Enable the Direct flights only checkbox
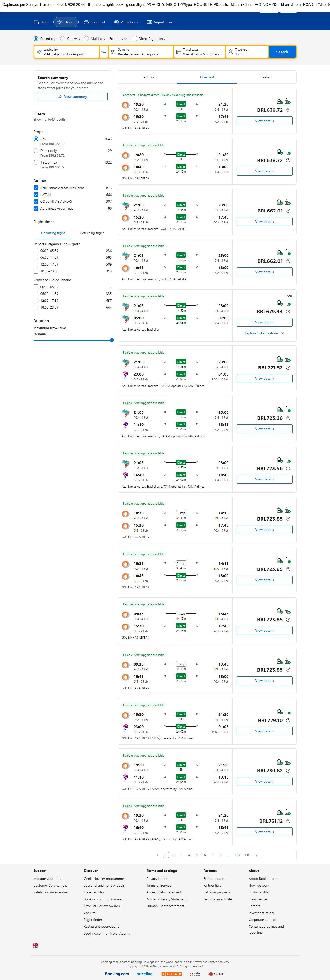Viewport: 330px width, 980px height. [134, 39]
